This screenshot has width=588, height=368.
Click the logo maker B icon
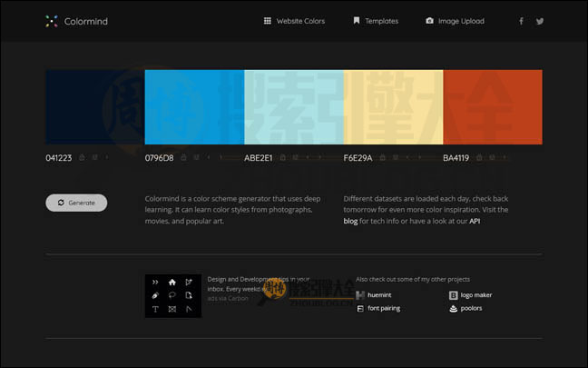tap(453, 295)
